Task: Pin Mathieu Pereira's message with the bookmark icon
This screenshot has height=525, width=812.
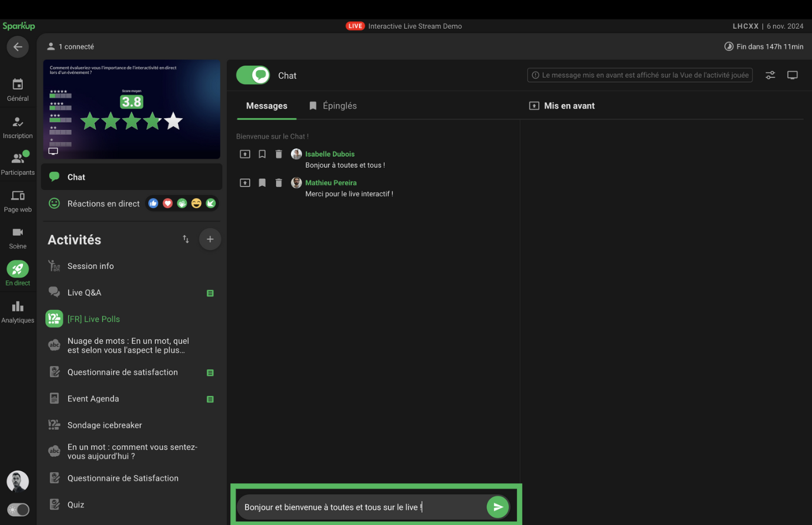Action: coord(262,183)
